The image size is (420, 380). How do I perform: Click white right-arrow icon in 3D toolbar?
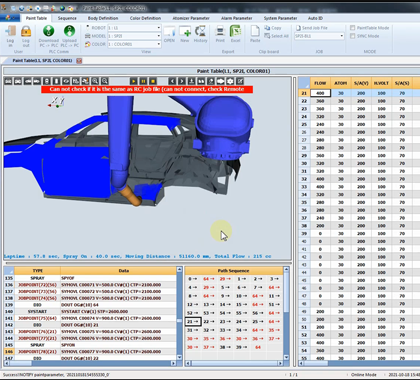pyautogui.click(x=220, y=81)
